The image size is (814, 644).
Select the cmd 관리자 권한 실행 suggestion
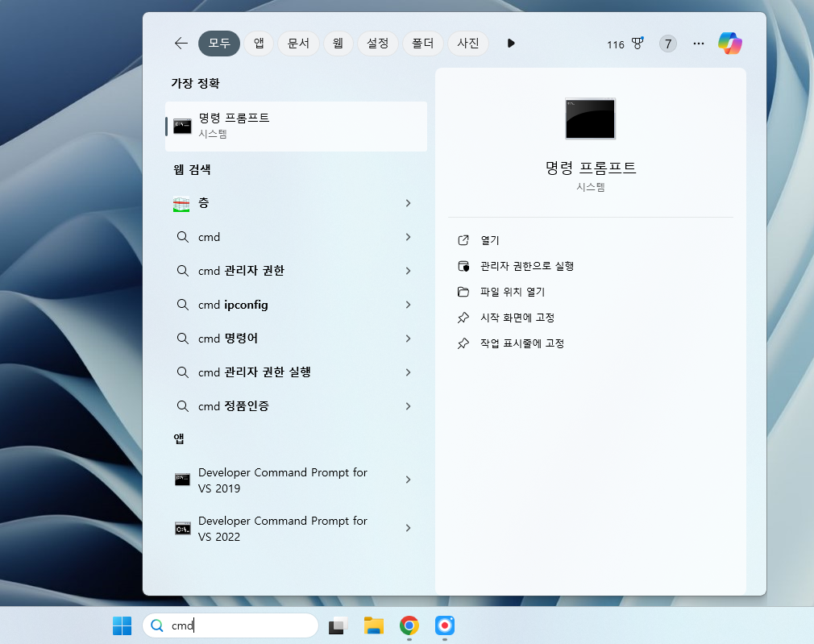pos(296,372)
